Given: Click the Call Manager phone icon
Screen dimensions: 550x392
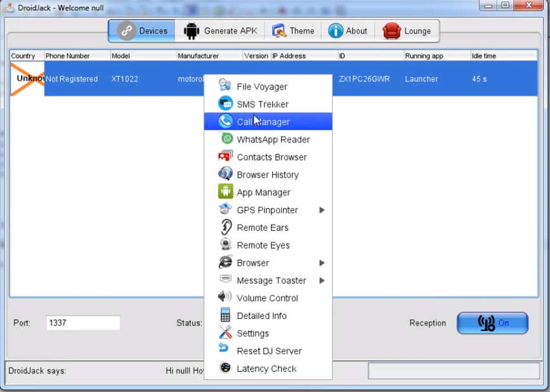Looking at the screenshot, I should pos(225,121).
